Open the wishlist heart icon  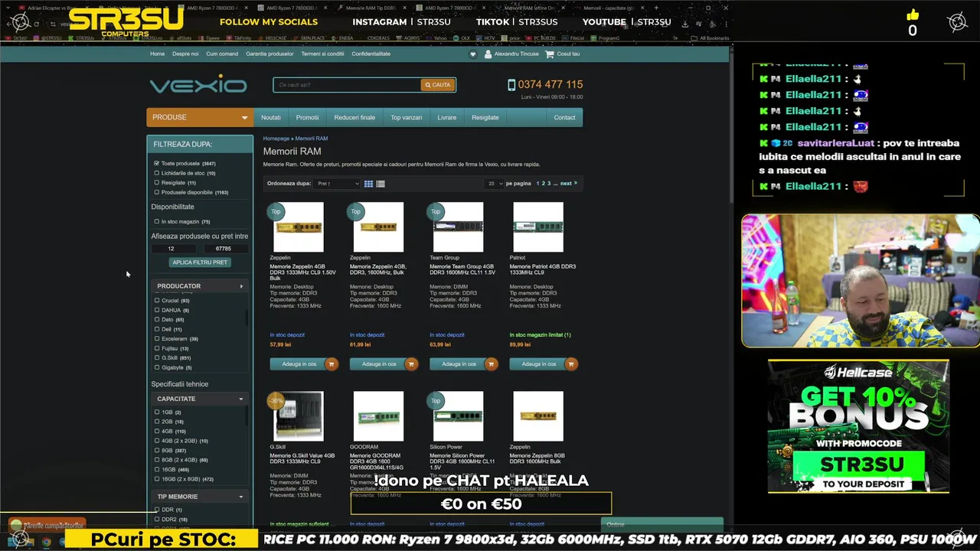click(x=473, y=54)
